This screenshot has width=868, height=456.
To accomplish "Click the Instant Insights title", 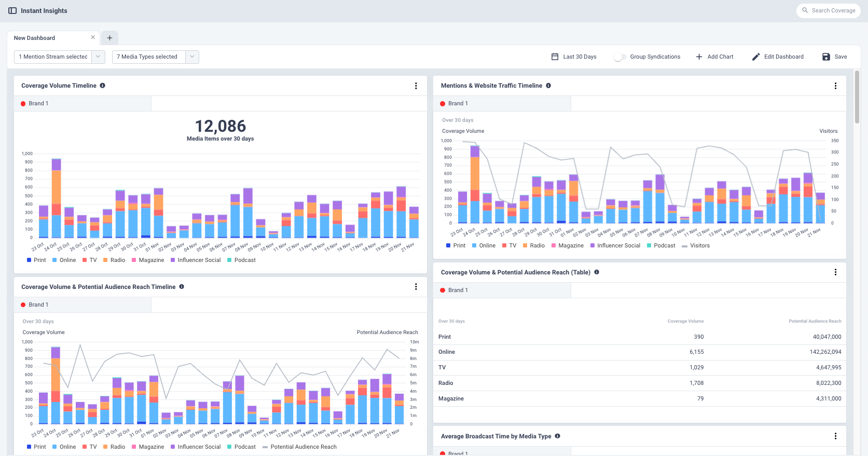I will [44, 10].
